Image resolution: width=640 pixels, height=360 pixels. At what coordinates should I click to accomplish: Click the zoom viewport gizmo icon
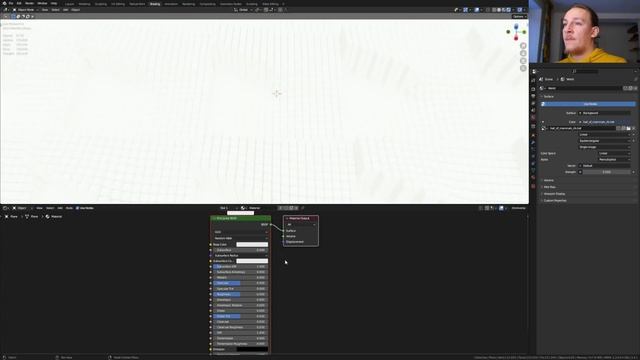pyautogui.click(x=523, y=46)
